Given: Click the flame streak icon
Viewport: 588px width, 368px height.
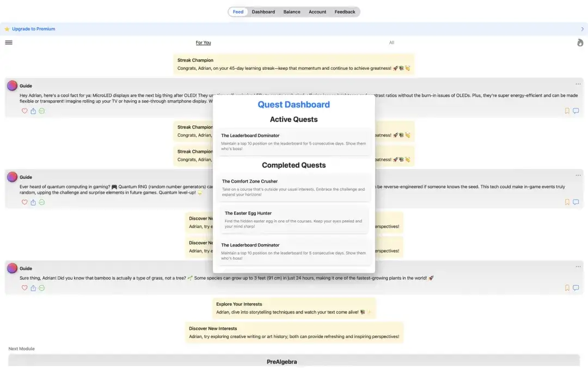Looking at the screenshot, I should click(x=580, y=43).
